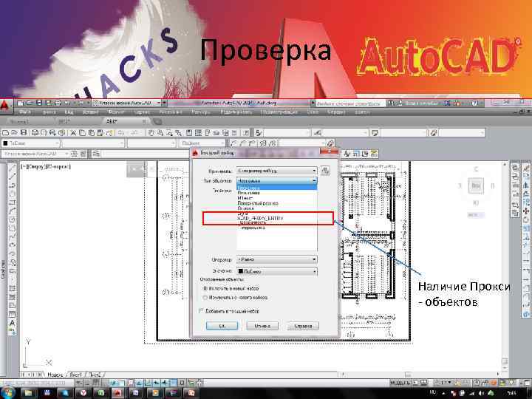Open the Файл menu
Screen dimensions: 532x399
click(x=25, y=112)
